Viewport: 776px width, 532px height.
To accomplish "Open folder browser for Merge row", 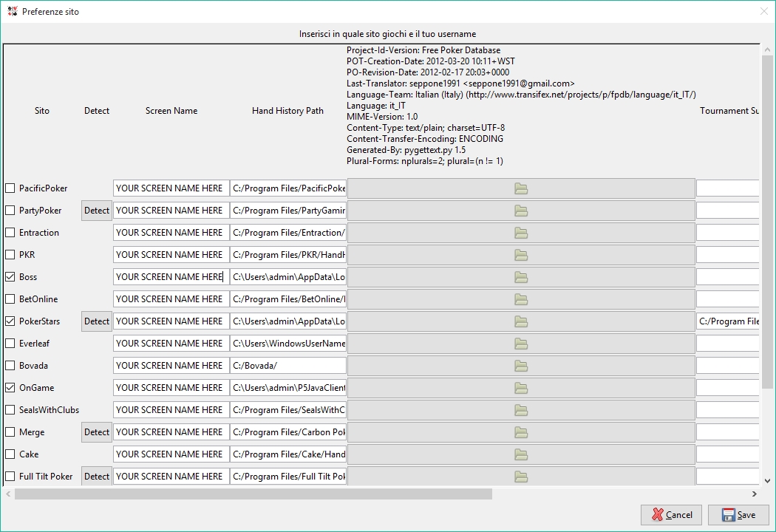I will (x=521, y=432).
